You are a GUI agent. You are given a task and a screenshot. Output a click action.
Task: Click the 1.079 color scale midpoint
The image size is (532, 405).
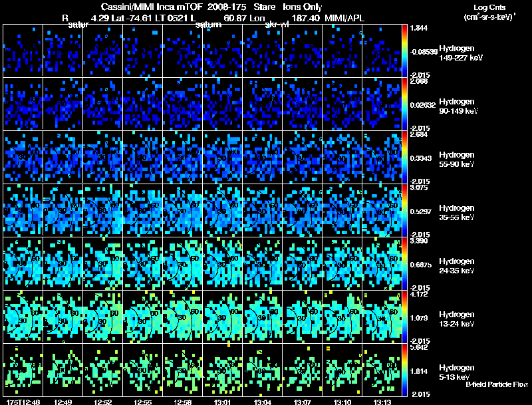click(419, 318)
